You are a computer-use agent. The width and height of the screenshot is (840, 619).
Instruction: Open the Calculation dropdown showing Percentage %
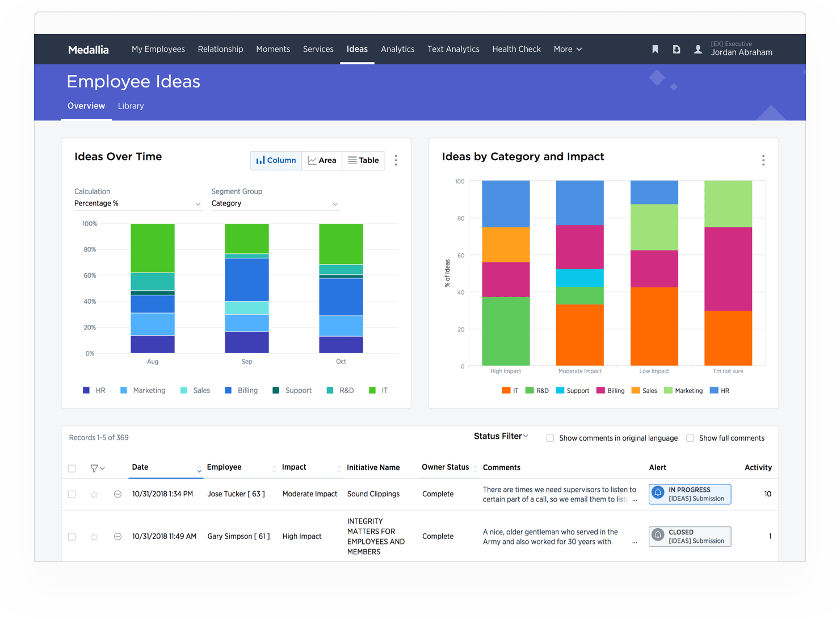click(138, 203)
